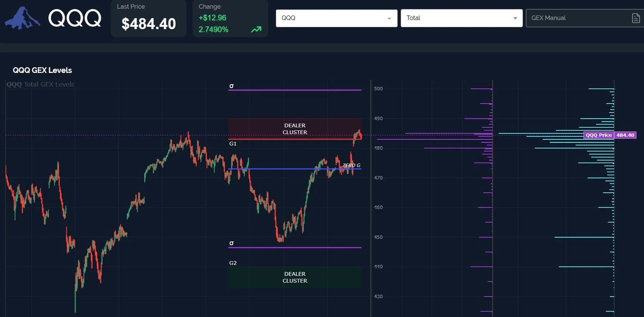
Task: Click the G1 level label
Action: [233, 144]
